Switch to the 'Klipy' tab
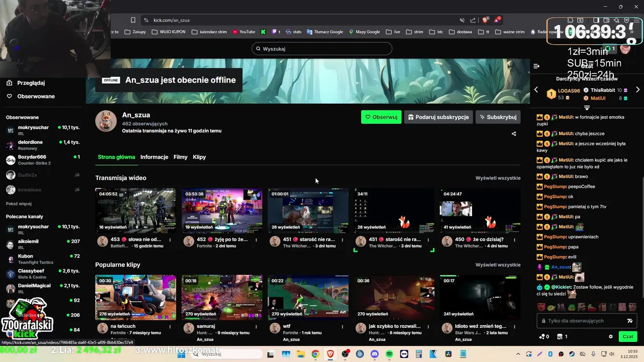 (199, 157)
